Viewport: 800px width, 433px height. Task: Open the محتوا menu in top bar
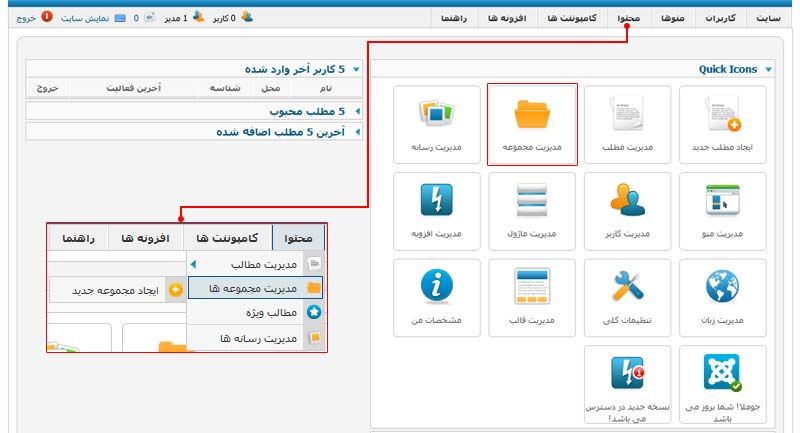629,19
